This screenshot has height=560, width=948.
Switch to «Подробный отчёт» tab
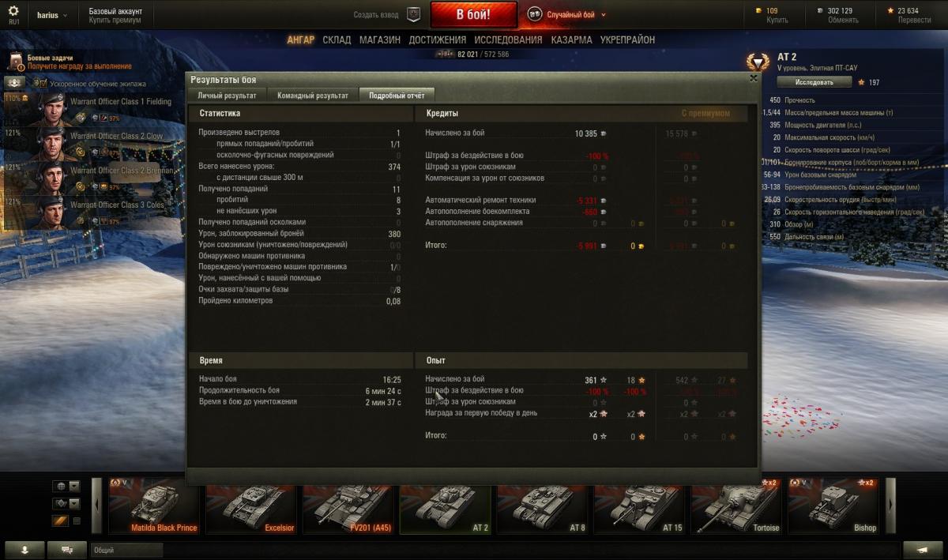point(397,96)
